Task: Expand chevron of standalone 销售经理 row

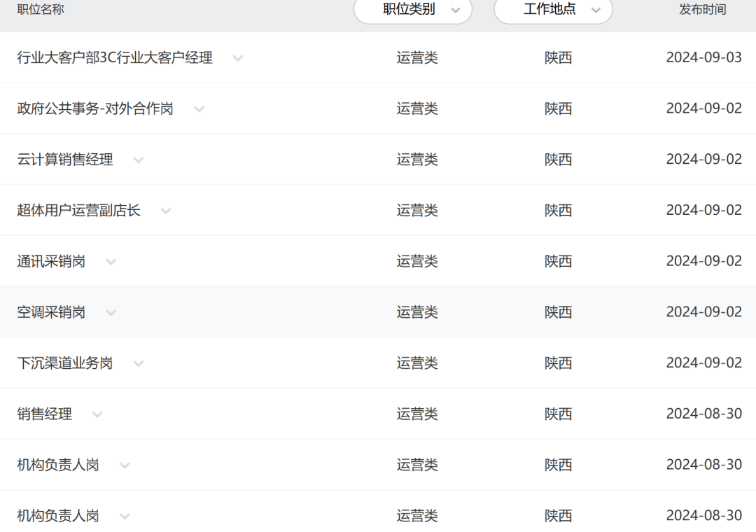Action: pyautogui.click(x=97, y=414)
